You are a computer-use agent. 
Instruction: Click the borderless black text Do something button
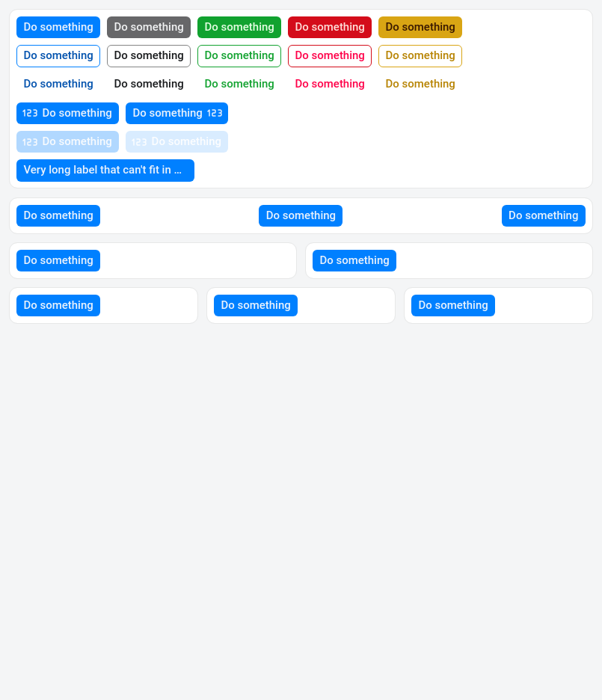point(148,85)
